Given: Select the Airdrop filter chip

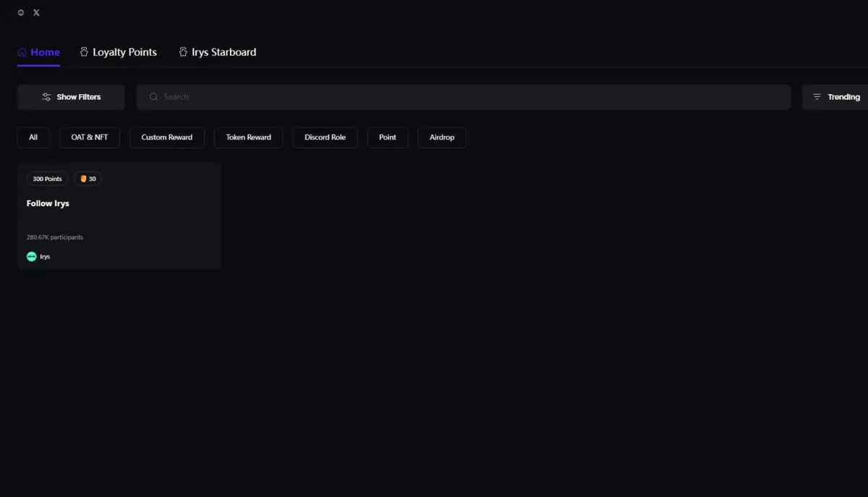Looking at the screenshot, I should pos(442,137).
